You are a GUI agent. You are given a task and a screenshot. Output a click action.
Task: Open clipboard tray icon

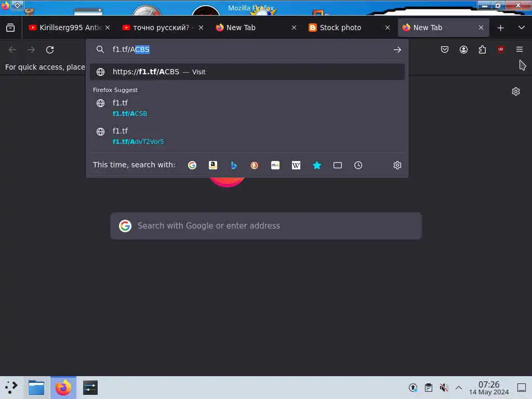coord(428,388)
